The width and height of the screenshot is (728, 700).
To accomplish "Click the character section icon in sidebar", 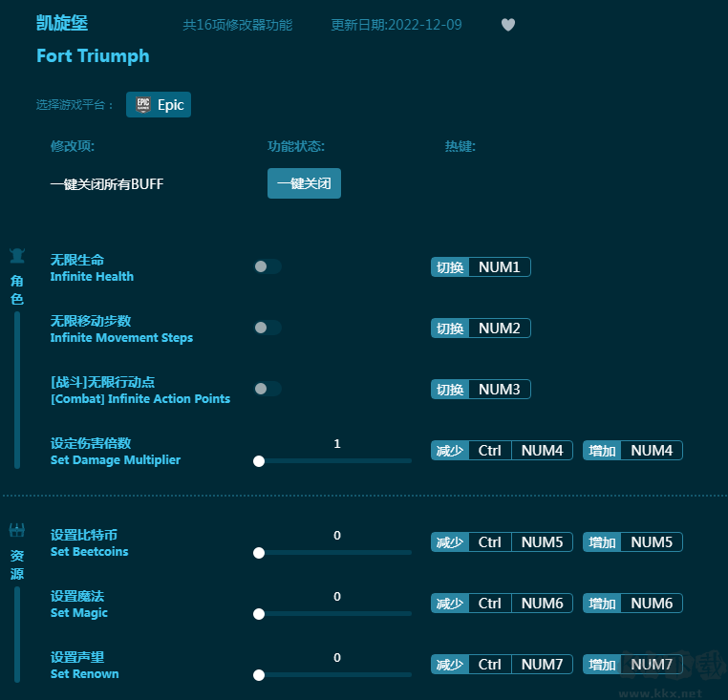I will (x=17, y=256).
